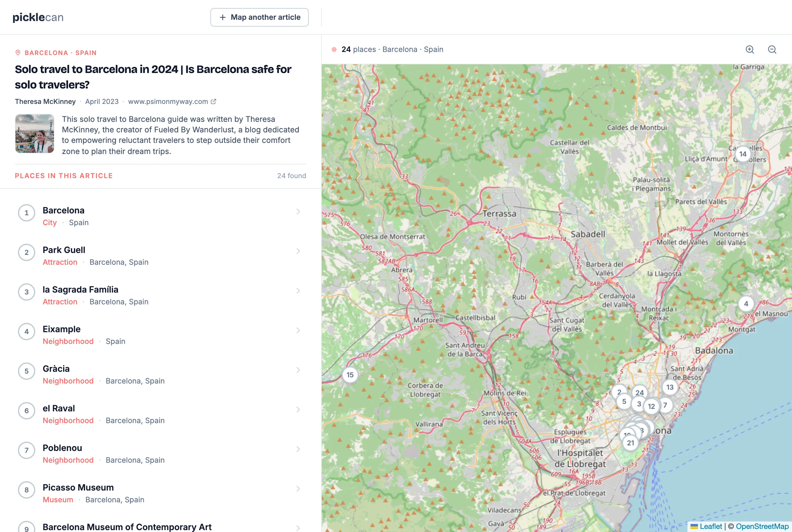The height and width of the screenshot is (532, 792).
Task: Expand the Barcelona Museum of Contemporary Art chevron
Action: [x=298, y=528]
